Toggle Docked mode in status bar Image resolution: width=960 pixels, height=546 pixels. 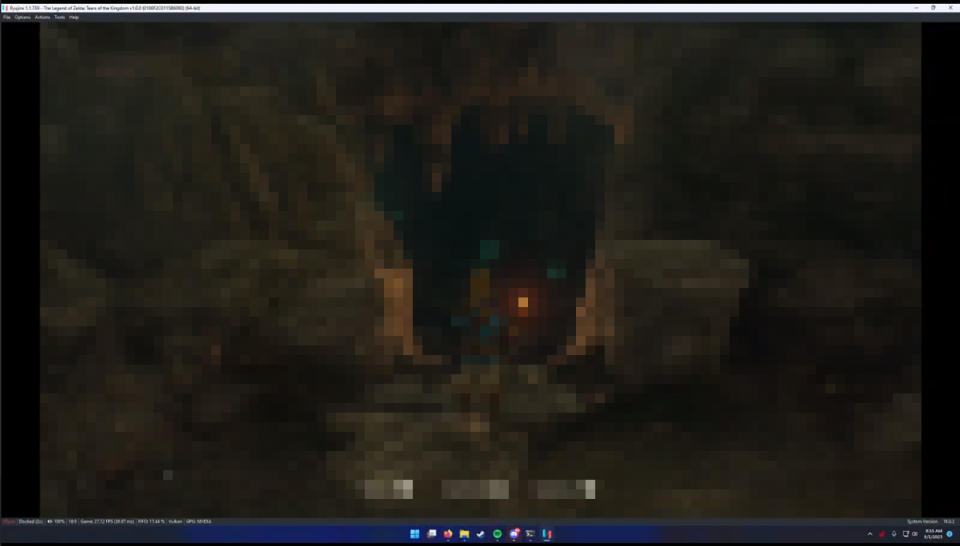coord(31,521)
